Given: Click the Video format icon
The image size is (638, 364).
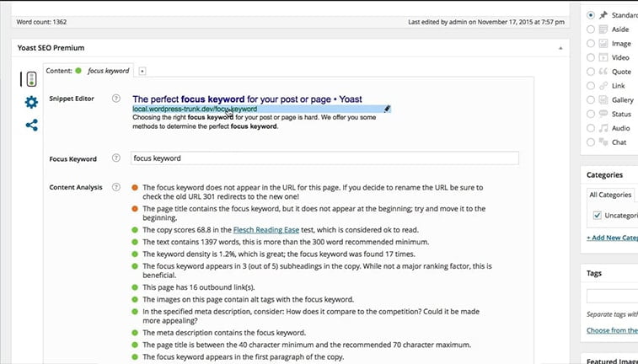Looking at the screenshot, I should (603, 57).
